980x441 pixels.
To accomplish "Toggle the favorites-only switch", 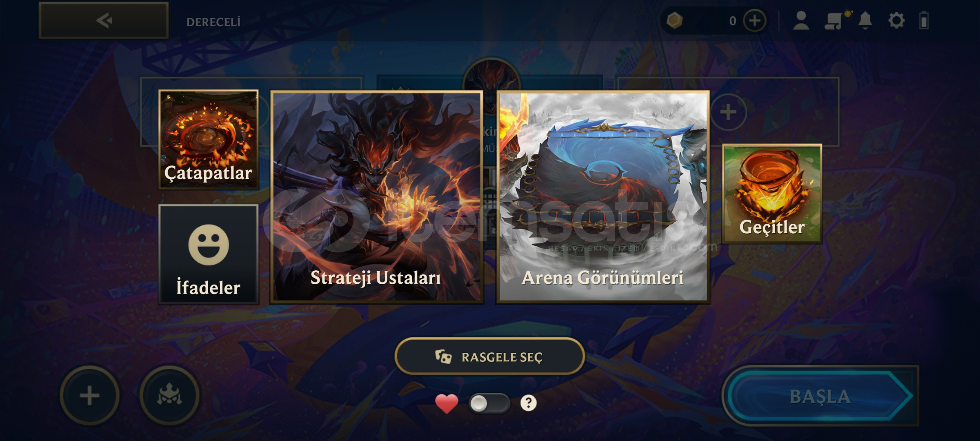I will [x=489, y=403].
